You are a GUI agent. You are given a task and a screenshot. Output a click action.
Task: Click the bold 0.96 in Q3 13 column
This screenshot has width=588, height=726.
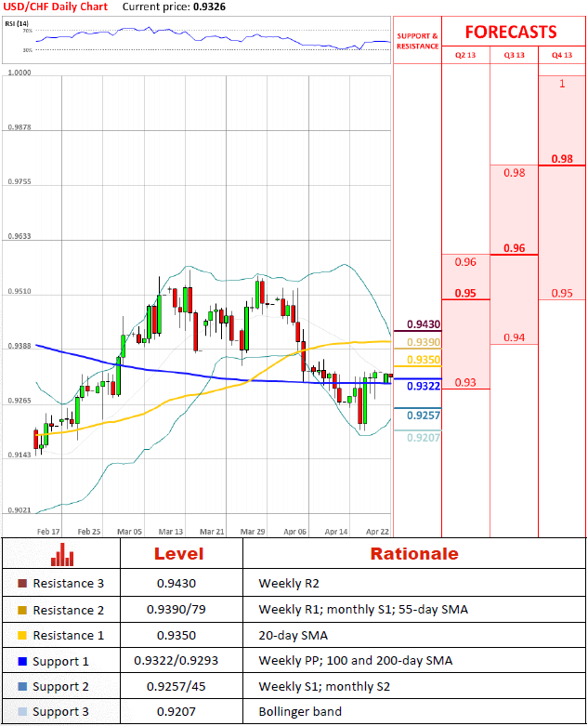[x=514, y=248]
